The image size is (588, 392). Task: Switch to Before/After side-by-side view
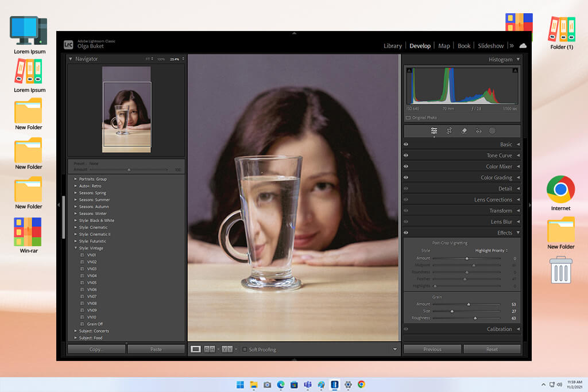pos(210,350)
